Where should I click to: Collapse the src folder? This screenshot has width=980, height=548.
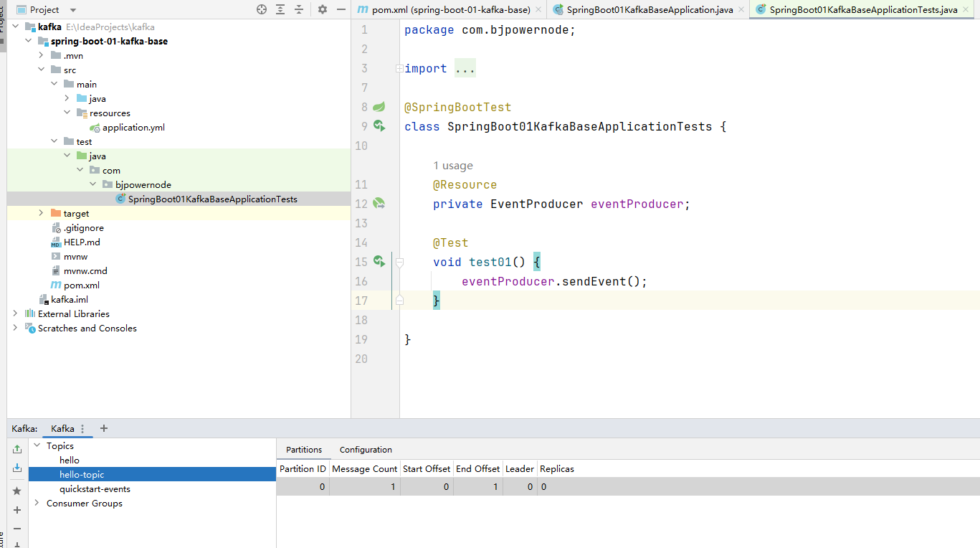pos(42,70)
